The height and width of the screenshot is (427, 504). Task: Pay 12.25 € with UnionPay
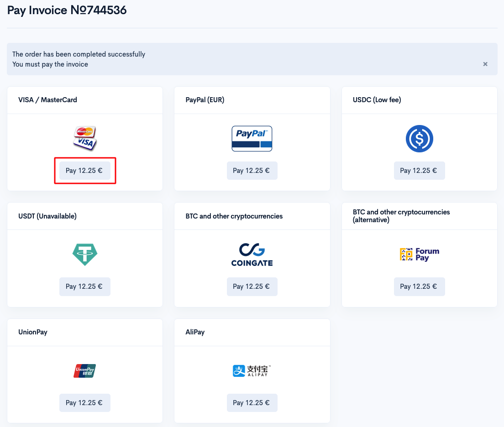point(85,403)
